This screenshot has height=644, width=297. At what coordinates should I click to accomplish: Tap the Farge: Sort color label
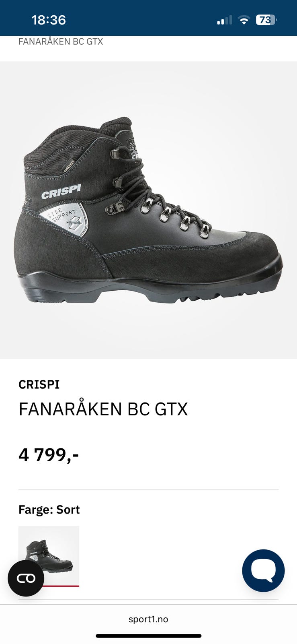click(49, 510)
